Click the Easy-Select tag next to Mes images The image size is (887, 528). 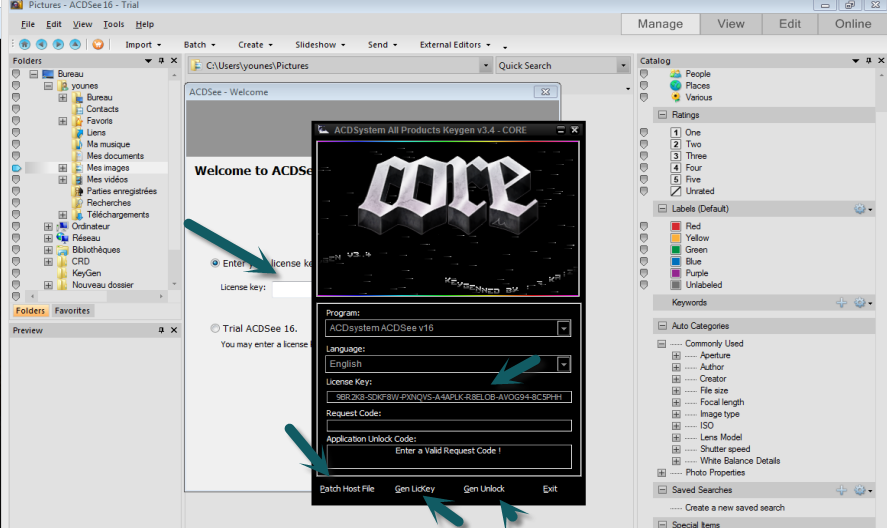(x=16, y=168)
